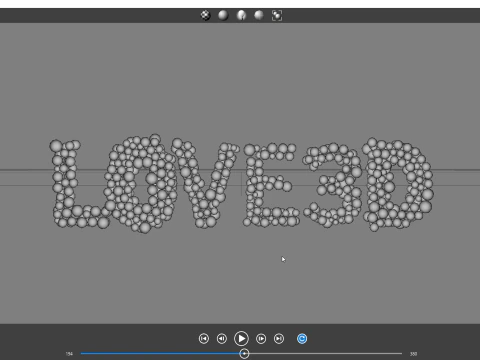Click the frame-all spheres in brackets icon
Screen dimensions: 480x360
tap(277, 15)
